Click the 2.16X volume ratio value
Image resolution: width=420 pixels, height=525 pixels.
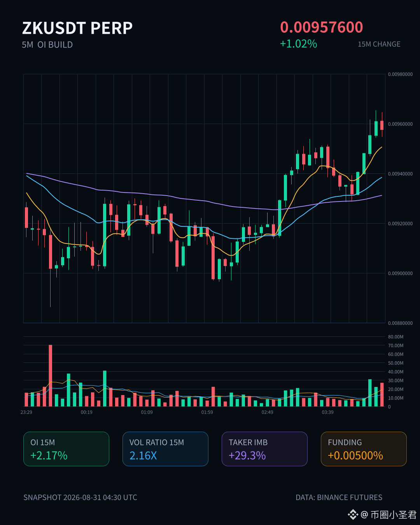143,455
